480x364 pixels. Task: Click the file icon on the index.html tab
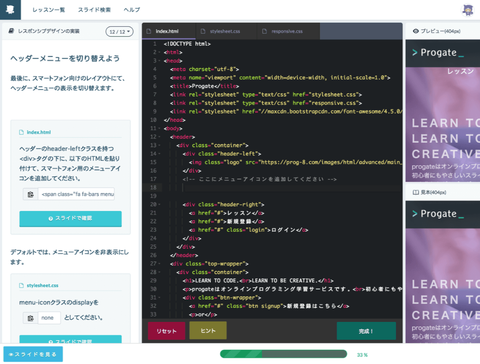[149, 31]
